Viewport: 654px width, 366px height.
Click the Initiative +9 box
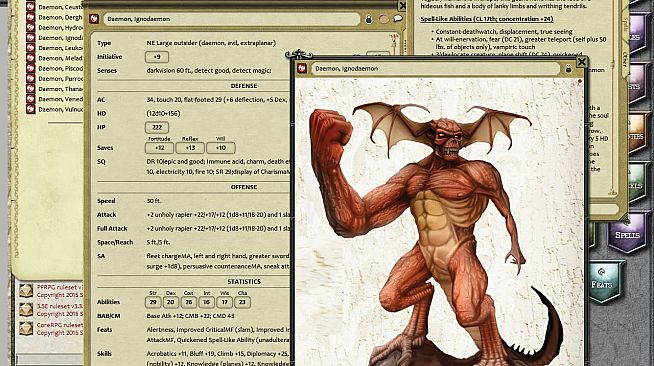pyautogui.click(x=157, y=57)
